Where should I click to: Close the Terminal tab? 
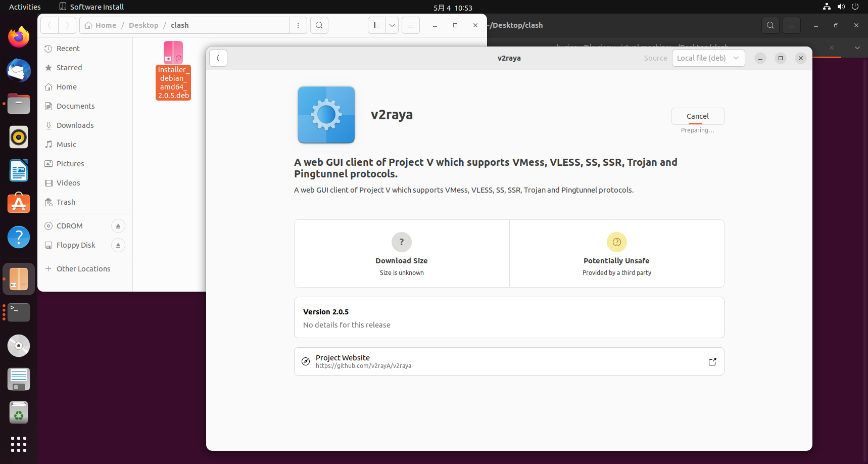(832, 48)
